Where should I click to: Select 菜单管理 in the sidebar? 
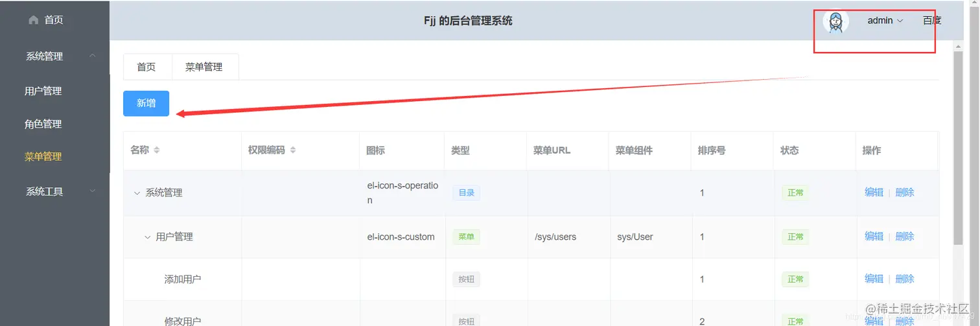point(43,156)
